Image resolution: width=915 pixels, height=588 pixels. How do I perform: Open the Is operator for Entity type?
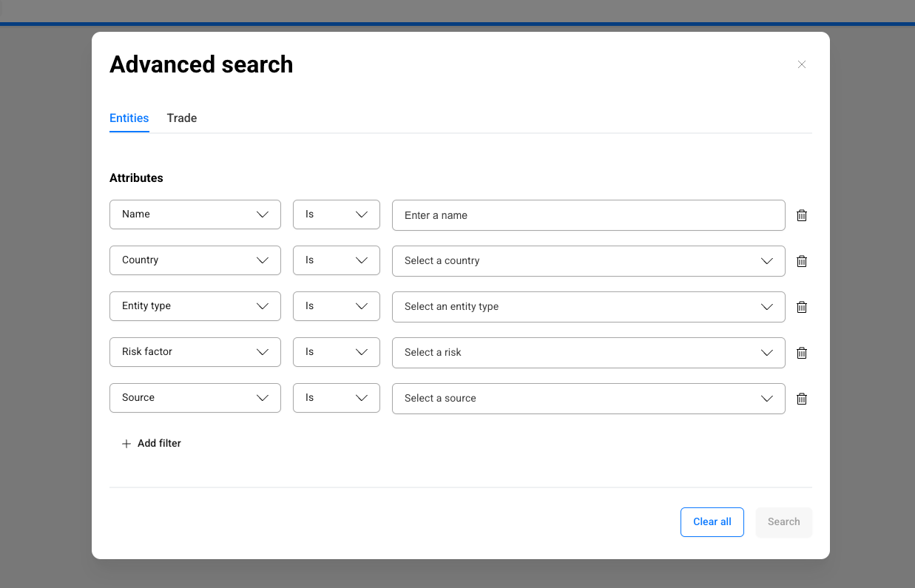(337, 306)
